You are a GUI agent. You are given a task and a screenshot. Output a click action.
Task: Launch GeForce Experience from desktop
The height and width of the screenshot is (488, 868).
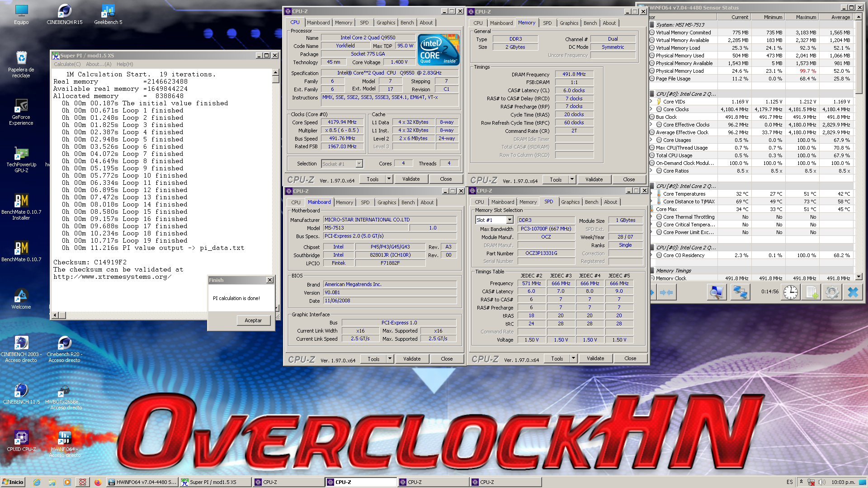[x=21, y=112]
